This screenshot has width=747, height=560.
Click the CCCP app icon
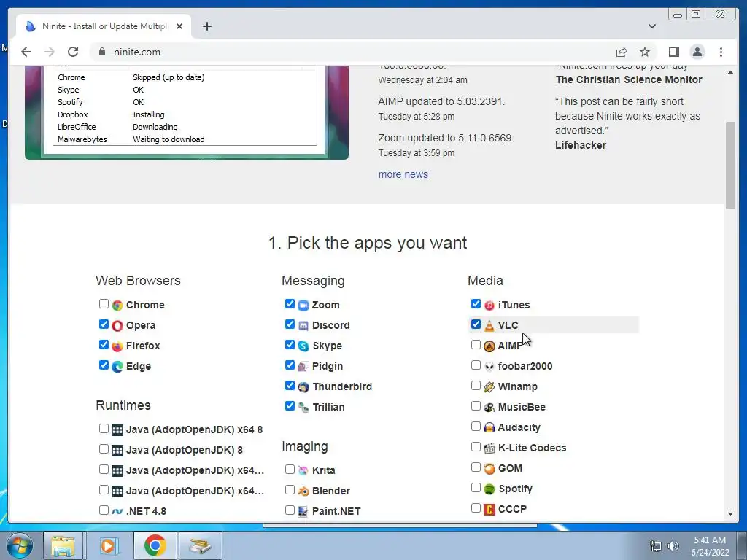tap(489, 510)
